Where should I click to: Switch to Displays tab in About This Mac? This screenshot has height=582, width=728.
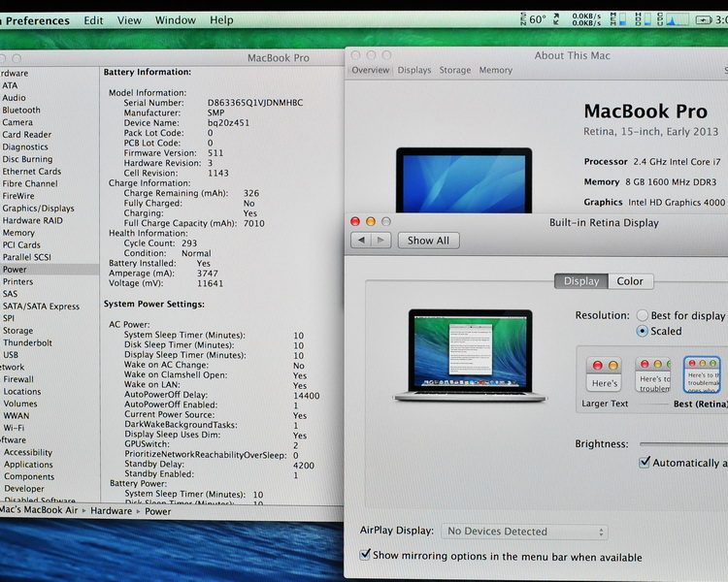pos(414,70)
